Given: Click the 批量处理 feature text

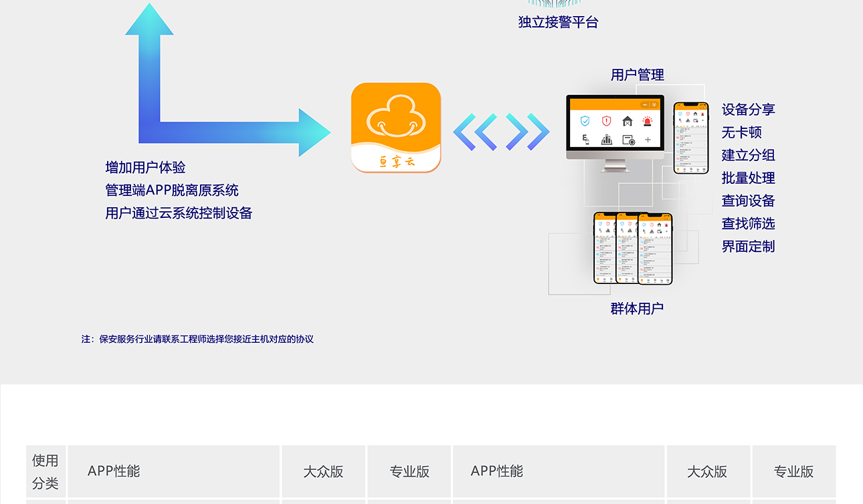Looking at the screenshot, I should coord(748,178).
